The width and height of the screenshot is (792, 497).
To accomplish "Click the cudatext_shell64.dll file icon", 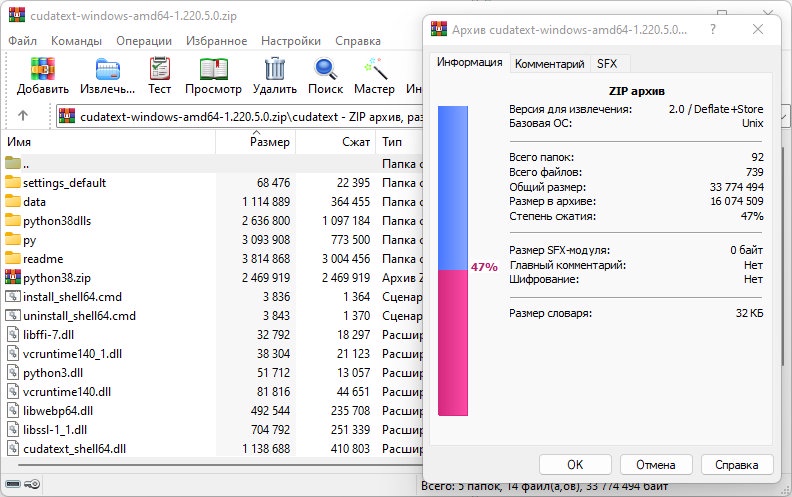I will [13, 449].
